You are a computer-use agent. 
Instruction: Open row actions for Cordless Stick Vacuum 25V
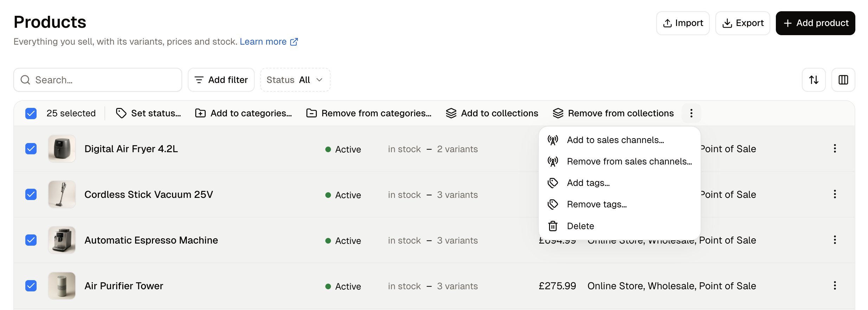[x=835, y=194]
